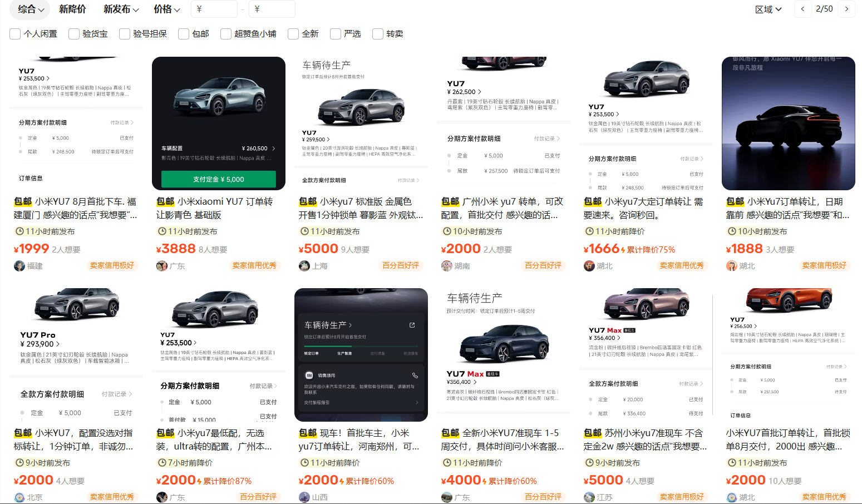
Task: Click the ¥1666 reduced price text
Action: [x=602, y=249]
